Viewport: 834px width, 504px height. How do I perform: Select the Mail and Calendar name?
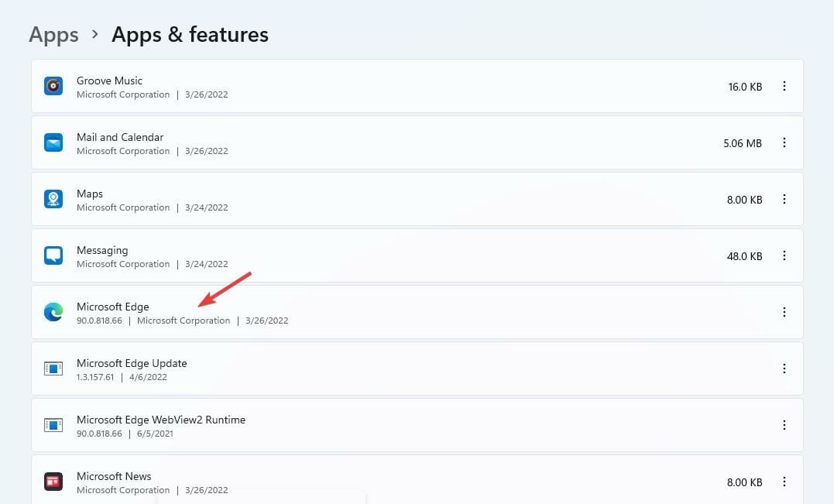coord(120,137)
